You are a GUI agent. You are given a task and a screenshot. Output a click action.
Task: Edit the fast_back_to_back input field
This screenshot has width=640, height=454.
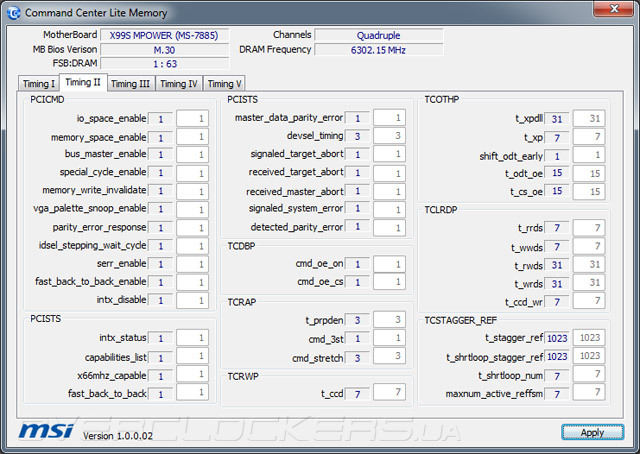click(192, 392)
